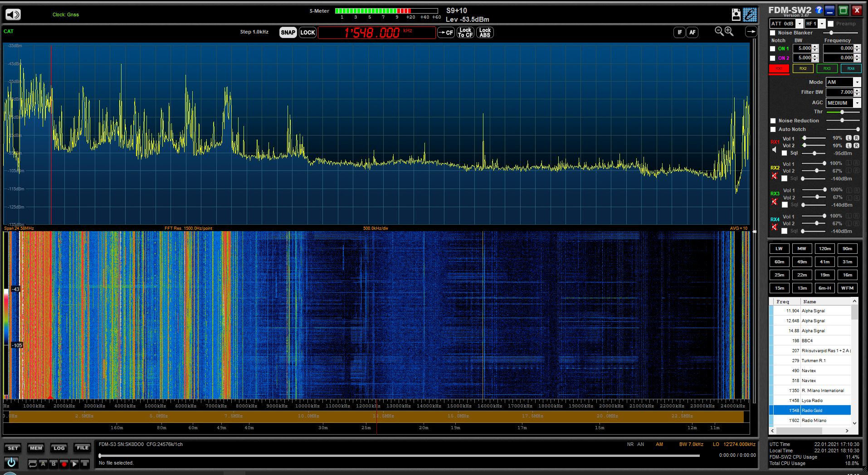This screenshot has height=475, width=868.
Task: Open the blue help question mark icon
Action: [x=819, y=10]
